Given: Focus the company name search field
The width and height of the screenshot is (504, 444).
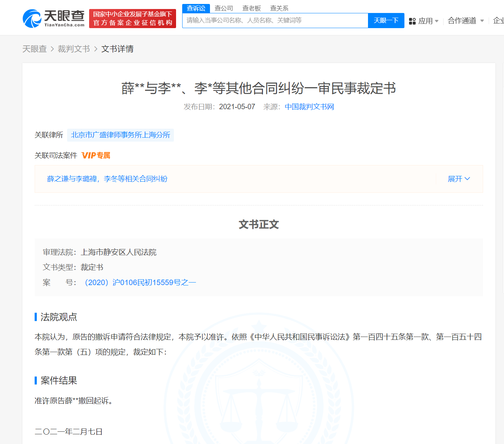Looking at the screenshot, I should tap(275, 21).
